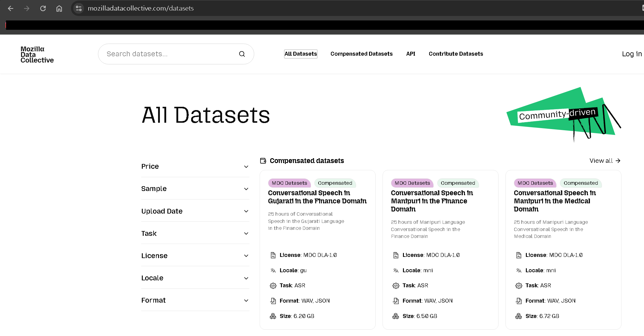Open the All Datasets nav tab
Image resolution: width=644 pixels, height=336 pixels.
301,54
